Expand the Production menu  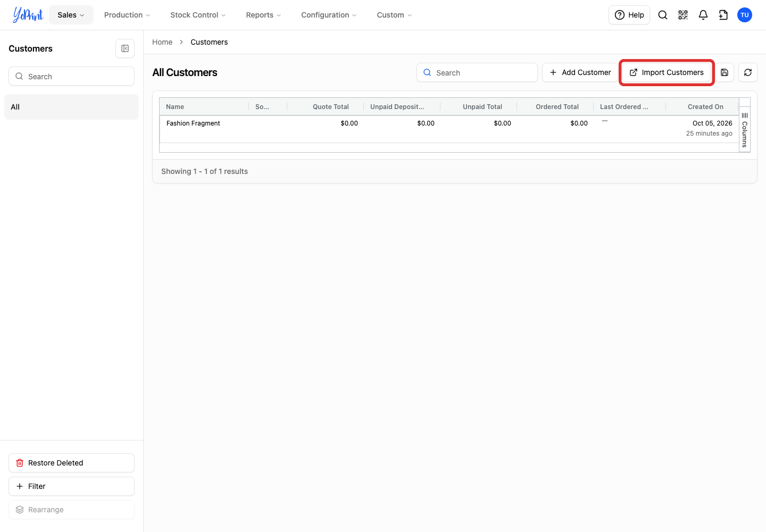[127, 15]
